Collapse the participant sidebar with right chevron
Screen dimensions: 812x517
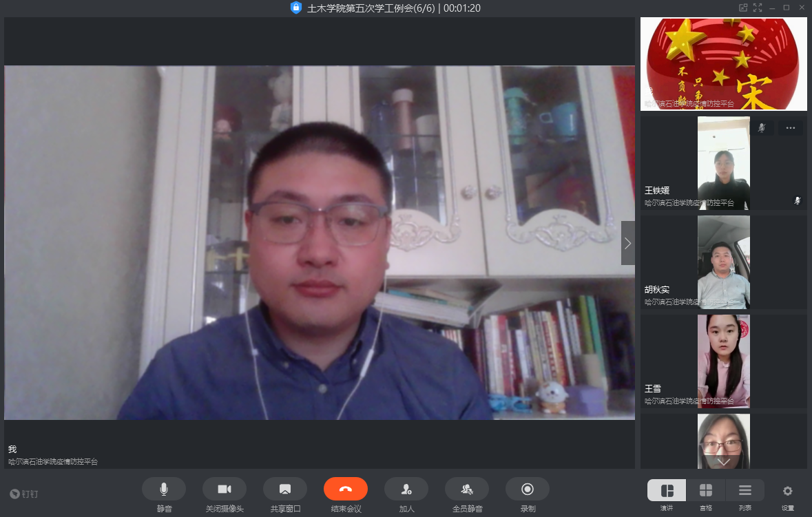pyautogui.click(x=627, y=243)
